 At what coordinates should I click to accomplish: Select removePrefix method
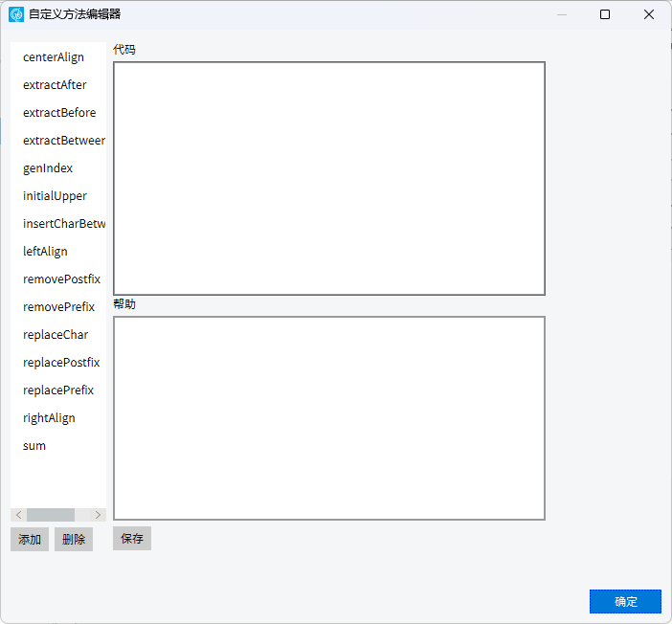coord(58,307)
